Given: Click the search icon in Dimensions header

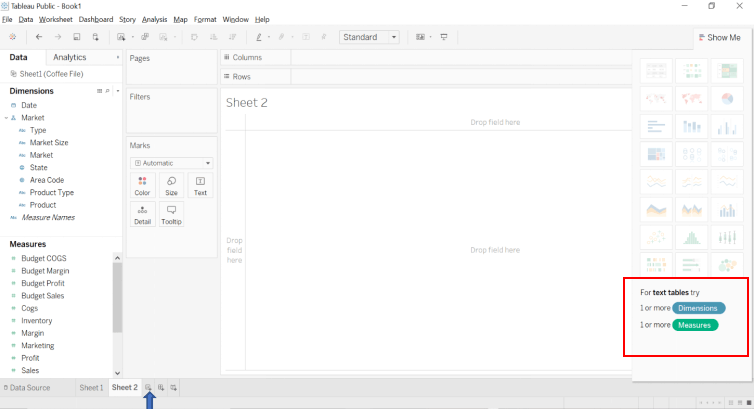Looking at the screenshot, I should tap(107, 91).
